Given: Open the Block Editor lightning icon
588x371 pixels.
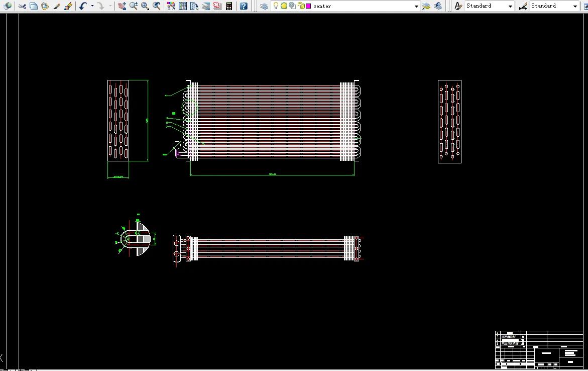Looking at the screenshot, I should tap(68, 6).
